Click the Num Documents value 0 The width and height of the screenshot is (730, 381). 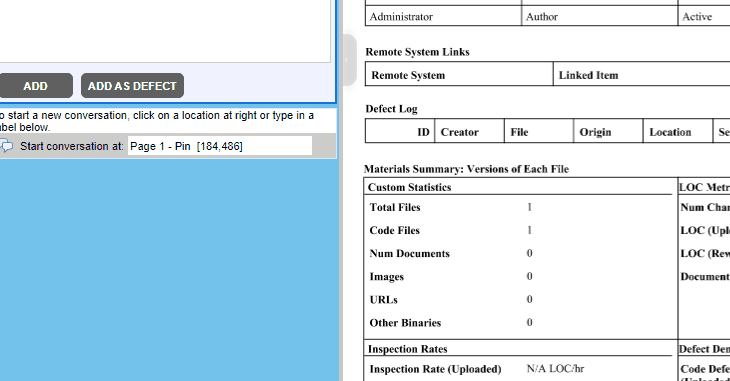pyautogui.click(x=529, y=253)
